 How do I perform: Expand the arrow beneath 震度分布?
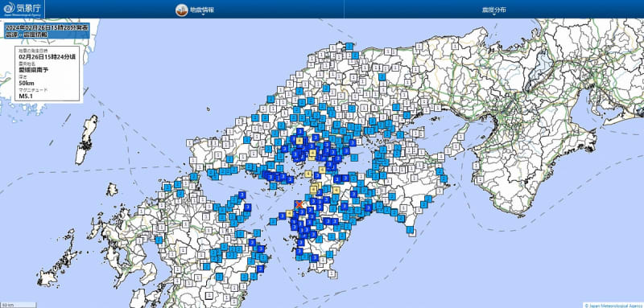(494, 14)
